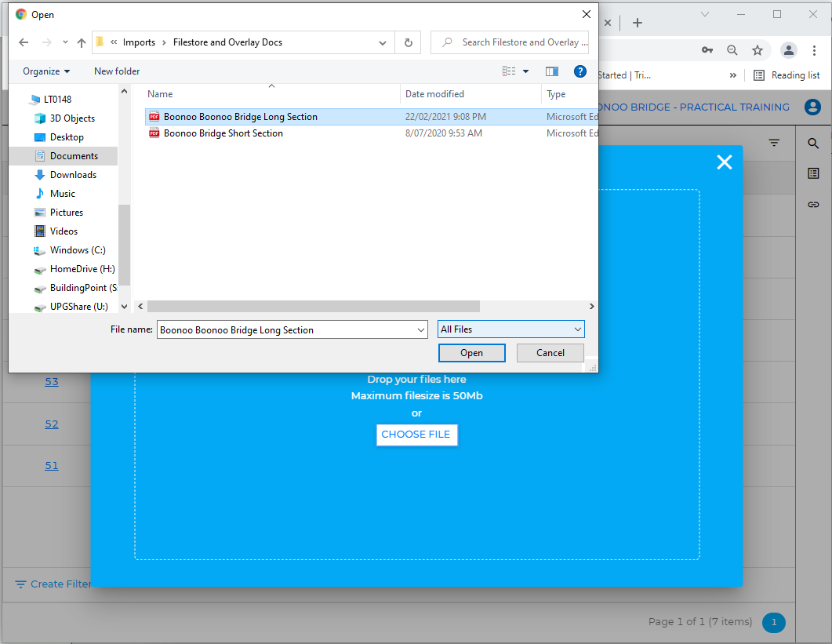832x644 pixels.
Task: Bookmark page with star icon
Action: pyautogui.click(x=758, y=50)
